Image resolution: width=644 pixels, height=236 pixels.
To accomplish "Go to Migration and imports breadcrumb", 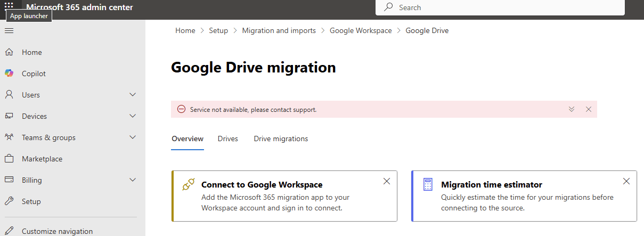I will click(x=279, y=30).
